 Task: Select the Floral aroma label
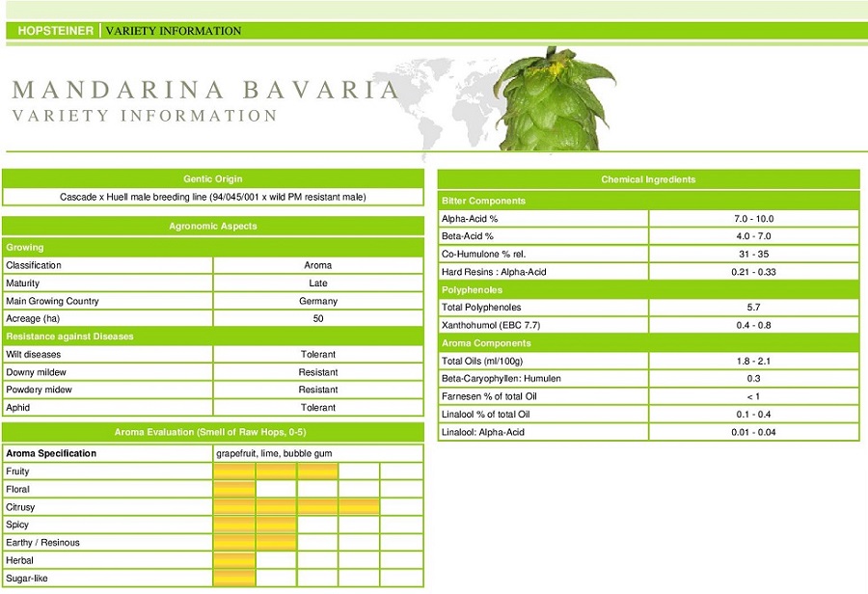click(17, 489)
